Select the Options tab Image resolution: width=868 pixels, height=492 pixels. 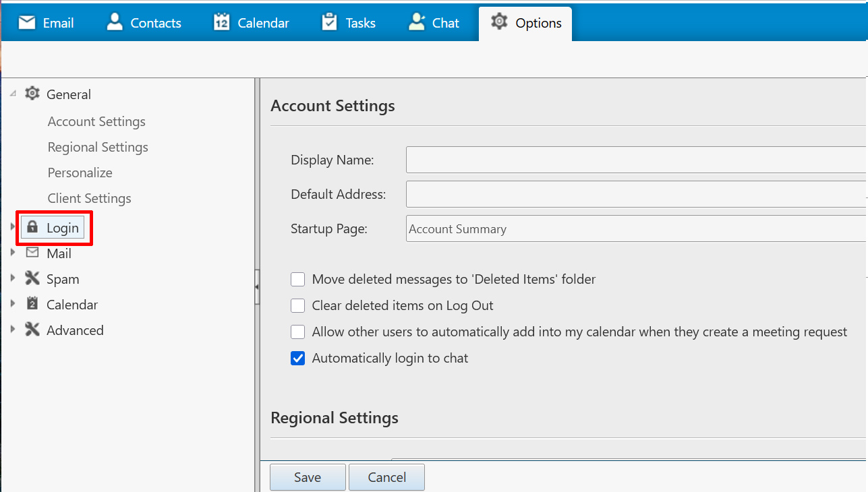point(525,24)
